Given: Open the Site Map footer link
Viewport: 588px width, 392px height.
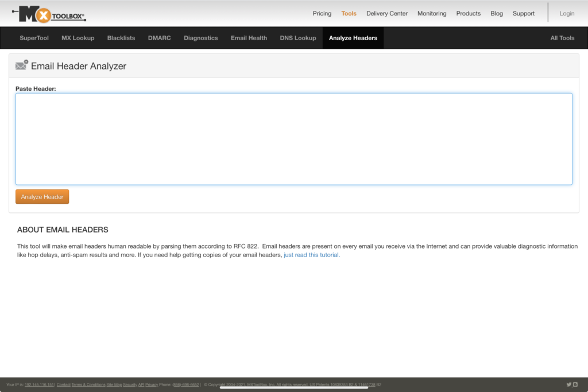Looking at the screenshot, I should click(x=114, y=385).
